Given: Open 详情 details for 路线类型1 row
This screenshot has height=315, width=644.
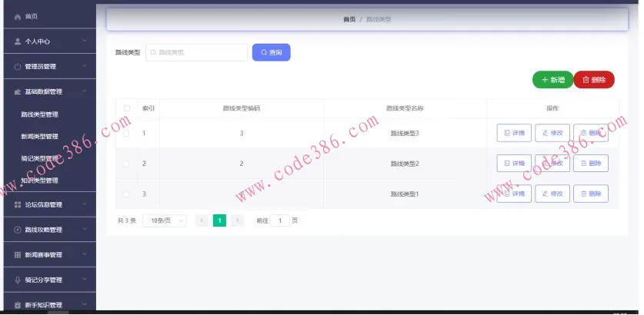Looking at the screenshot, I should coord(514,194).
